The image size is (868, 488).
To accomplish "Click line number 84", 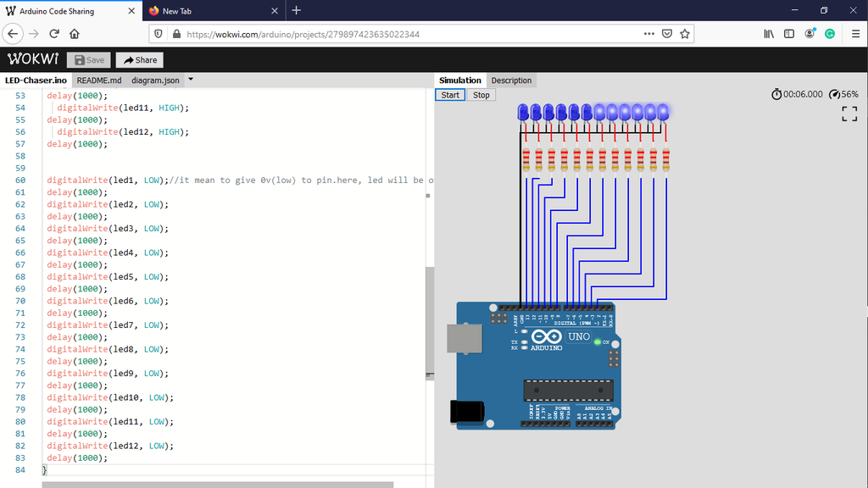I will [20, 469].
